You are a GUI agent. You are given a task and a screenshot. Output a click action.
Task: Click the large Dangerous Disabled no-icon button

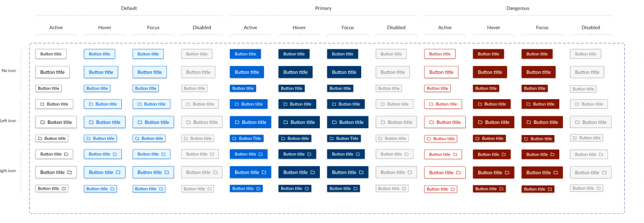(x=587, y=72)
